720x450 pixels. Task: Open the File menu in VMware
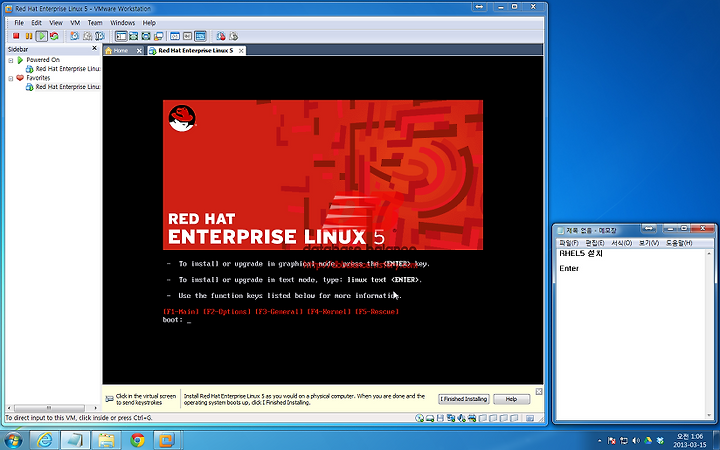pos(19,22)
